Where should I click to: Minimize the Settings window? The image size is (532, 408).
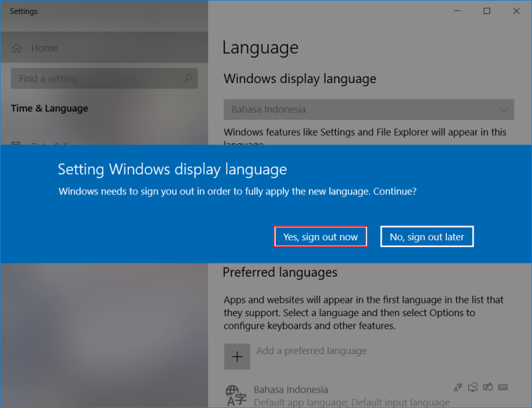pos(458,11)
